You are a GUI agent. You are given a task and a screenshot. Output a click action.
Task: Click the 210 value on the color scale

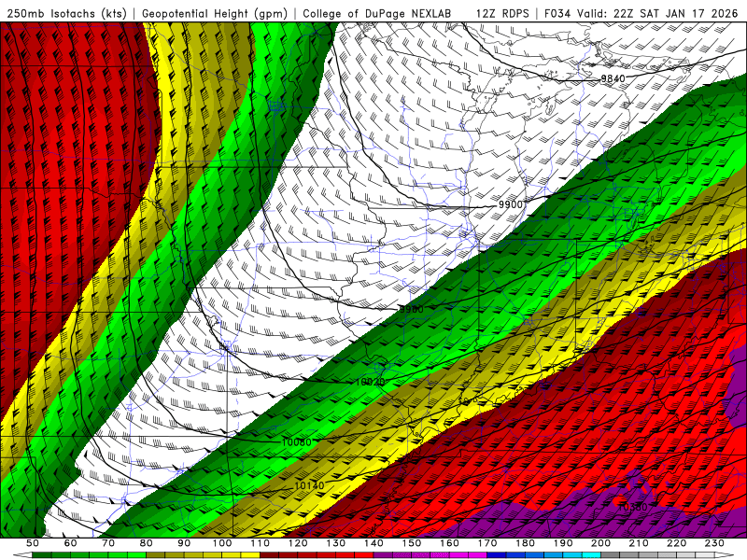click(x=639, y=543)
